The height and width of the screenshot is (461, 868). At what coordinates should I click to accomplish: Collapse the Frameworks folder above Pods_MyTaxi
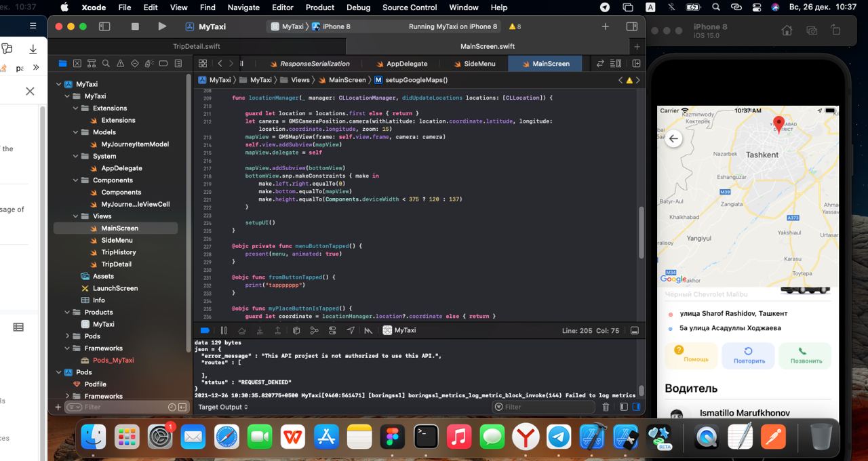pyautogui.click(x=67, y=348)
